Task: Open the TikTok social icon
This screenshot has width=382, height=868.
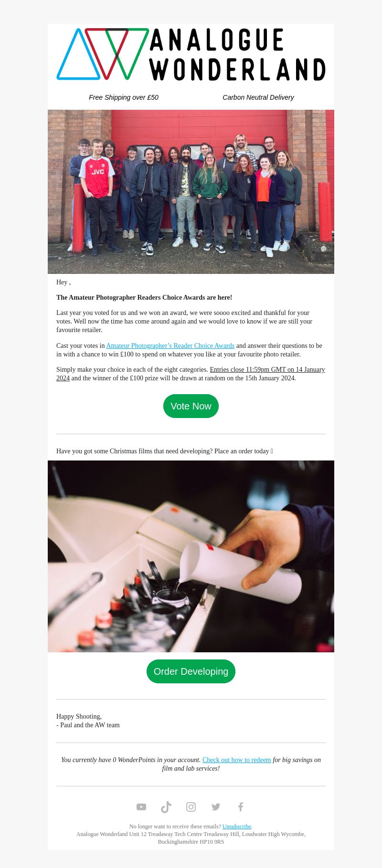Action: click(x=166, y=807)
